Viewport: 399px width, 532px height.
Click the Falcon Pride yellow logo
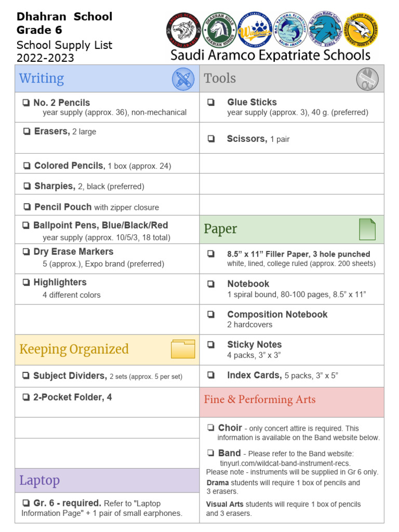362,30
